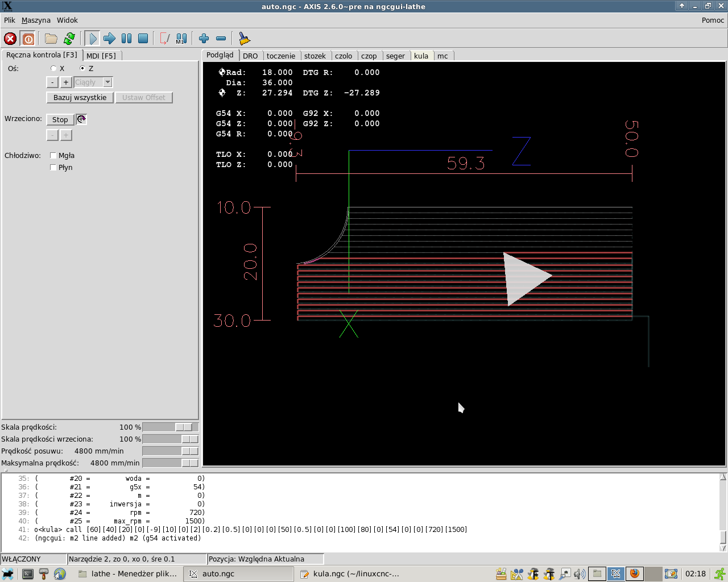Viewport: 728px width, 582px height.
Task: Open Firefox icon in system tray
Action: [634, 574]
